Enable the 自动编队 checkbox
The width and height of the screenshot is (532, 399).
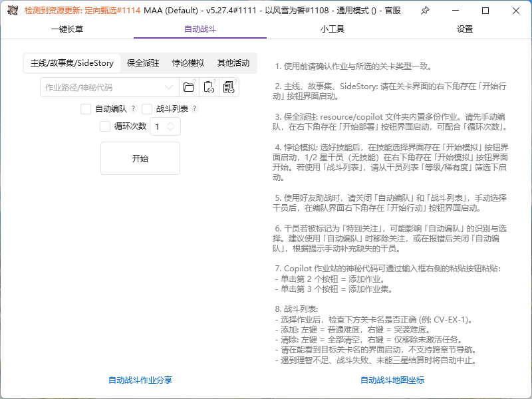coord(85,109)
